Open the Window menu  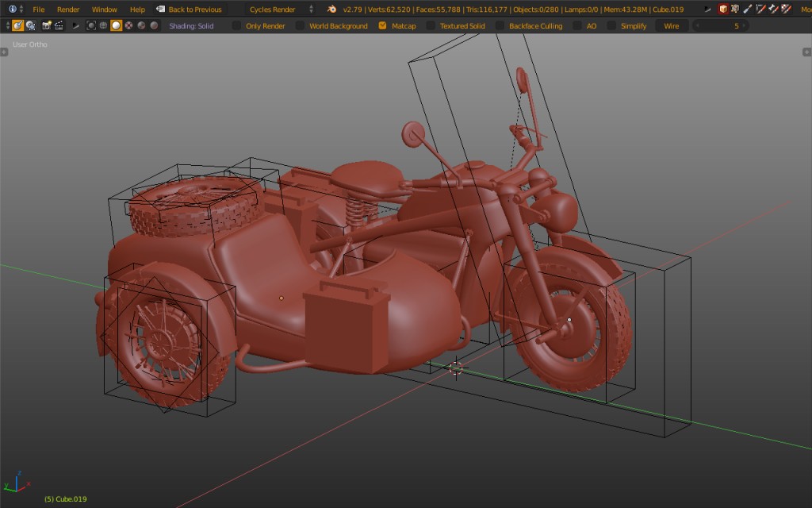(104, 9)
